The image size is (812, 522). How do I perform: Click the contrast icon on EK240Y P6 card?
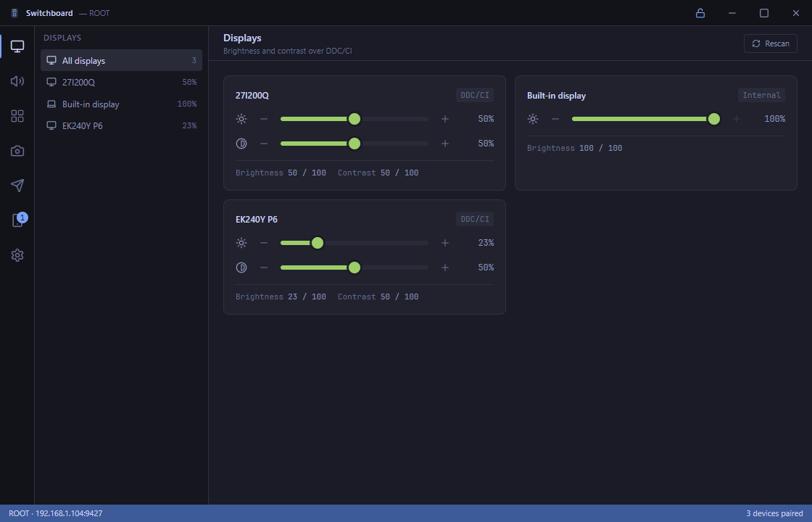(x=241, y=268)
